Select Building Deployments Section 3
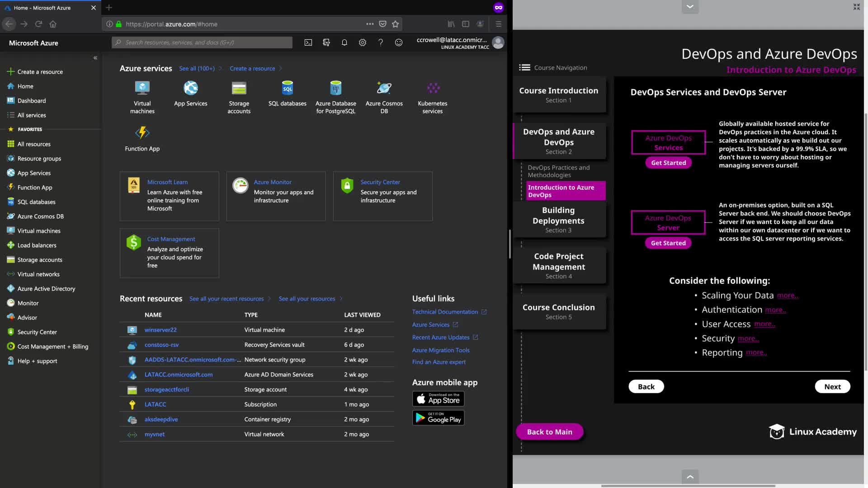 click(x=559, y=220)
